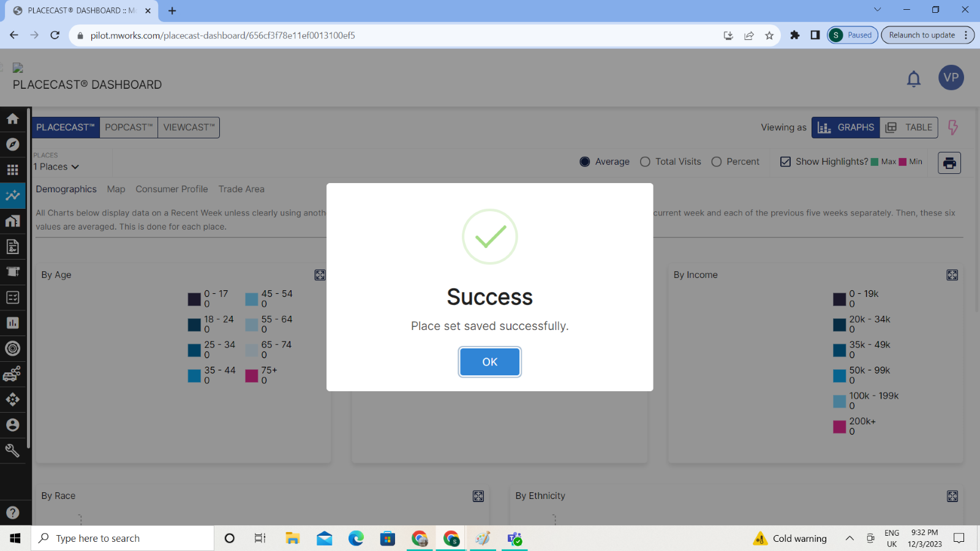Open the 1 Places dropdown
The width and height of the screenshot is (980, 551).
click(x=56, y=167)
